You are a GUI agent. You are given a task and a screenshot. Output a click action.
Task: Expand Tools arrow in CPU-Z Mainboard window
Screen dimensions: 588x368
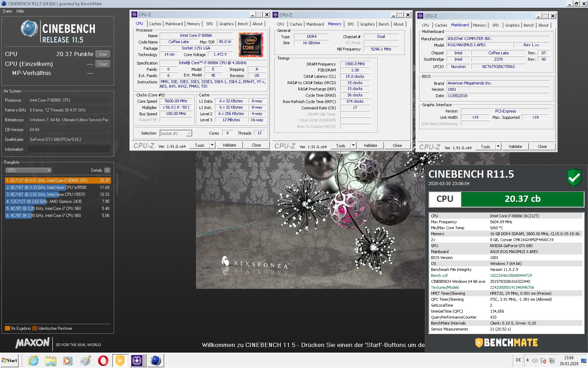tap(498, 146)
